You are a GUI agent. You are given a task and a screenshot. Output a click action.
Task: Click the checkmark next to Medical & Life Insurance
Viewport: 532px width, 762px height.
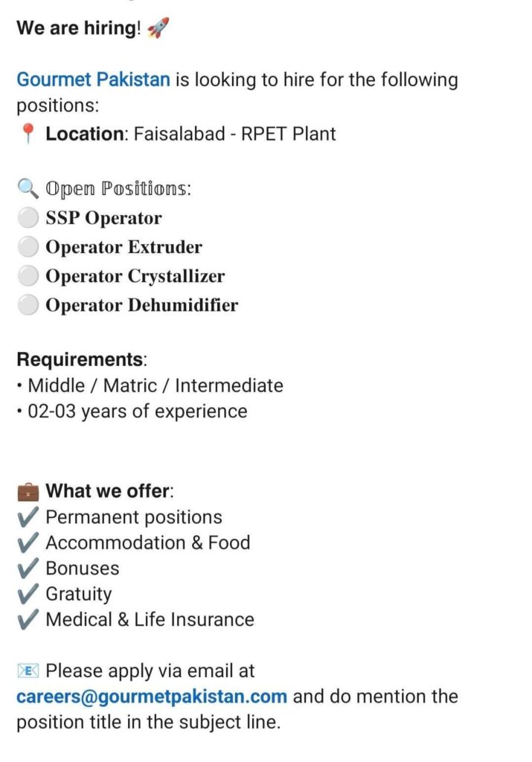(x=28, y=619)
